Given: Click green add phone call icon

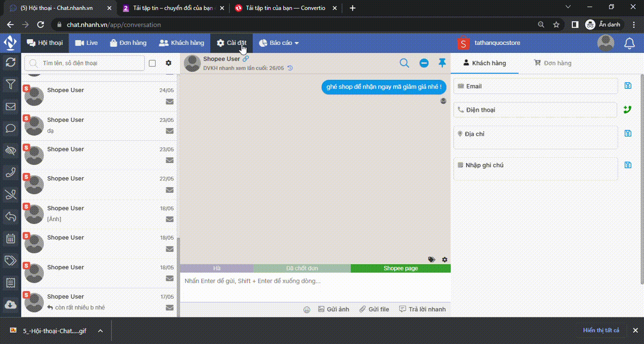Looking at the screenshot, I should point(628,109).
